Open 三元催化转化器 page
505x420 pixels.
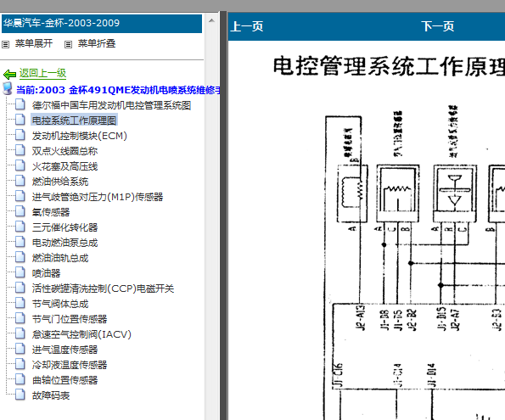pos(65,227)
